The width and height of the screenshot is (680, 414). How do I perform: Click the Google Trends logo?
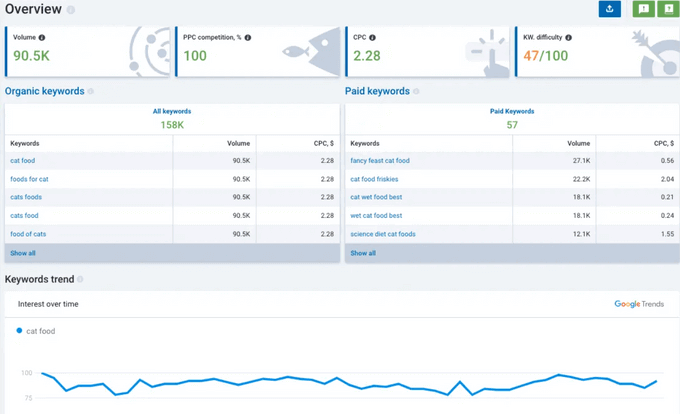[639, 304]
